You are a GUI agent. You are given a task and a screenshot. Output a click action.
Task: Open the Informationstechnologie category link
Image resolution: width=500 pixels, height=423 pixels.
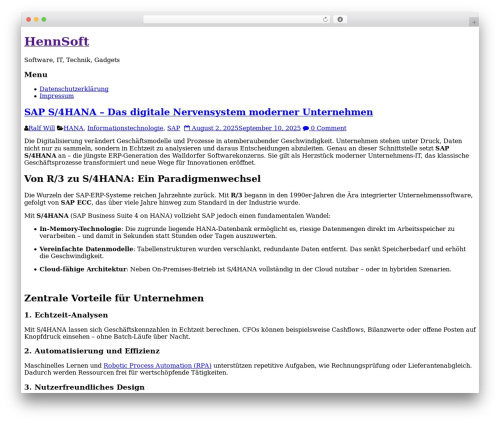tap(125, 128)
